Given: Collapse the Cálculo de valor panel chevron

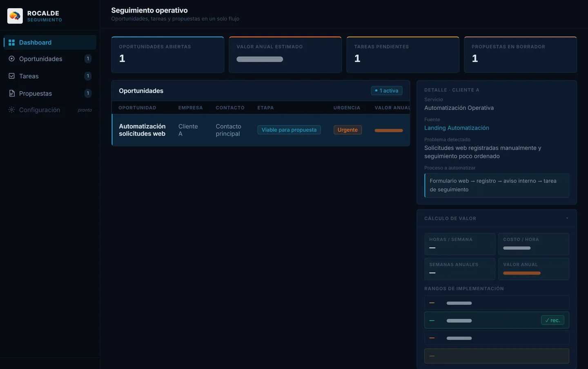Looking at the screenshot, I should [567, 218].
